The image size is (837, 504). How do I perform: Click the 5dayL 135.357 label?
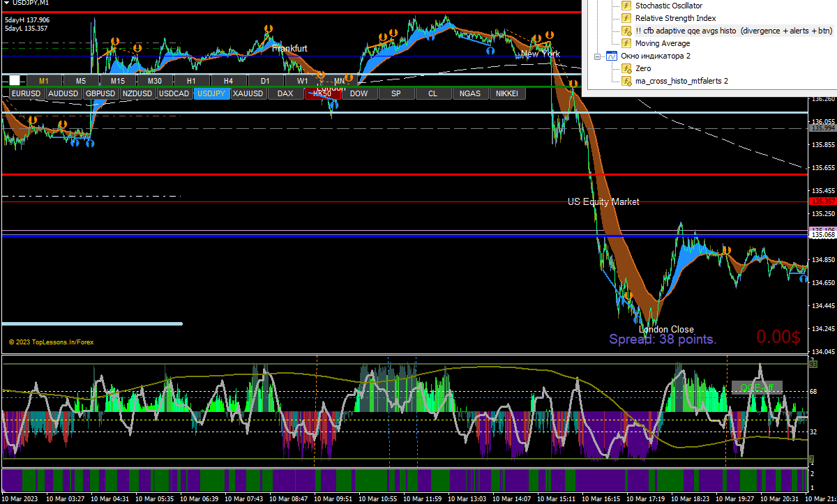point(26,29)
